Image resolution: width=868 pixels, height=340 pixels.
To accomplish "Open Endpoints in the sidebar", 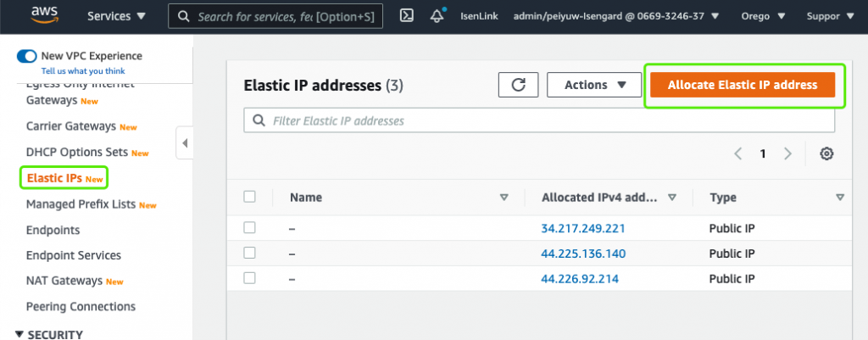I will (x=53, y=230).
